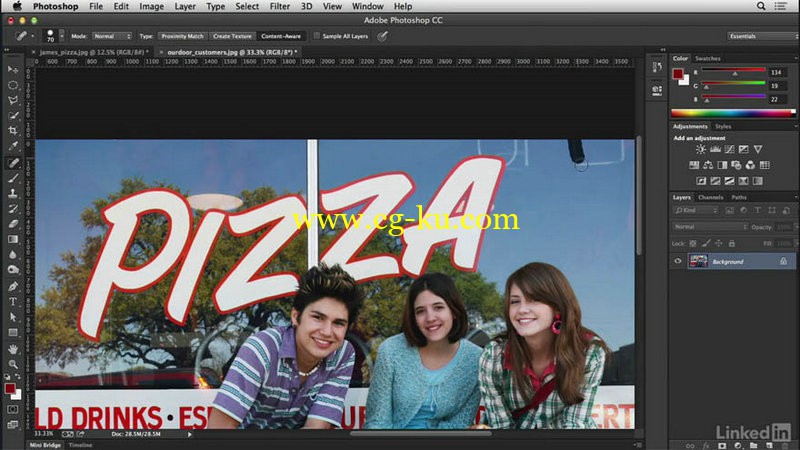The height and width of the screenshot is (450, 800).
Task: Toggle type layer filter in Layers panel
Action: coord(758,210)
